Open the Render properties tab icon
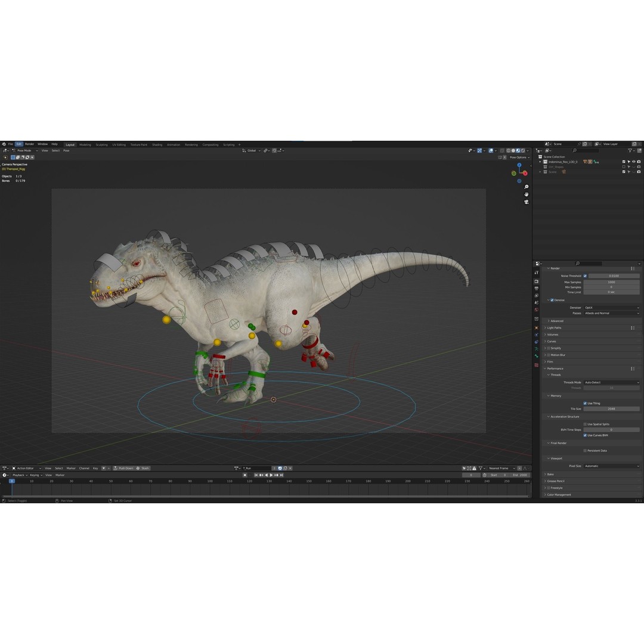The height and width of the screenshot is (644, 644). 537,281
